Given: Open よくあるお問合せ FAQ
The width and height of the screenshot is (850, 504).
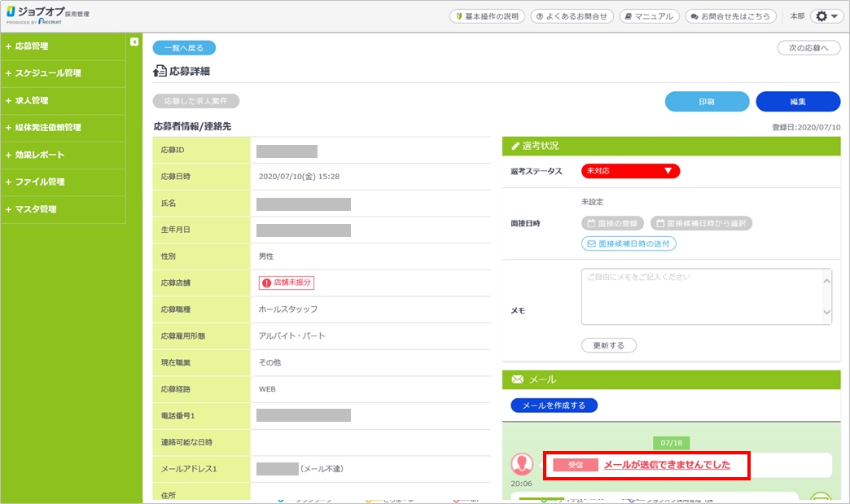Looking at the screenshot, I should click(572, 16).
